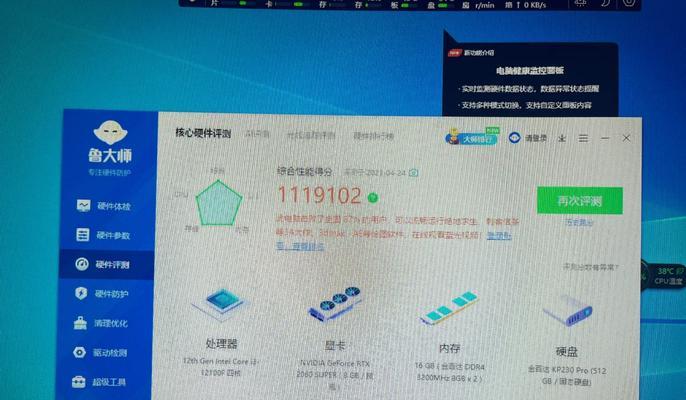Screen dimensions: 686x400
Task: Click the 大师排行 badge icon
Action: coord(471,138)
